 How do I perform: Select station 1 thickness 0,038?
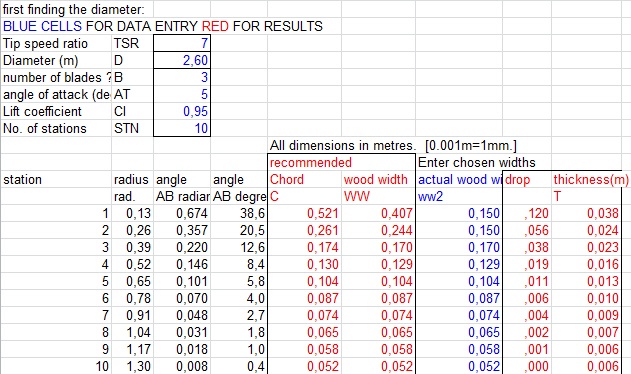click(x=587, y=213)
